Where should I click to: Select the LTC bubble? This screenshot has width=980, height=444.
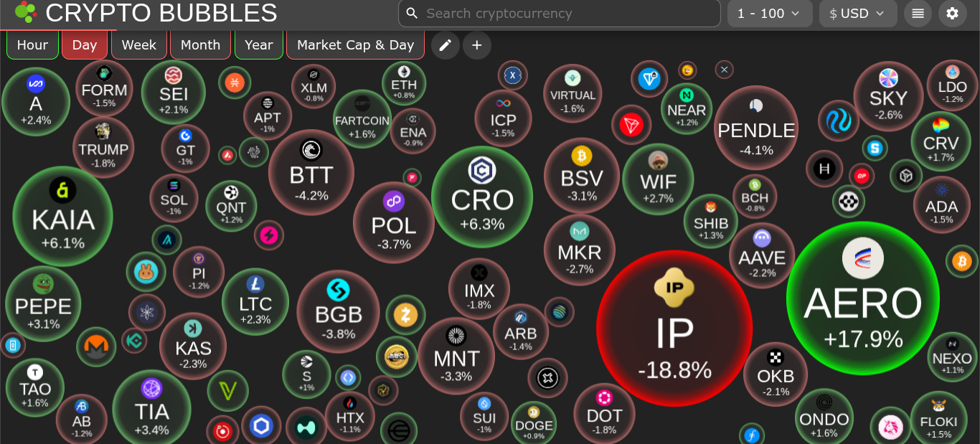255,301
